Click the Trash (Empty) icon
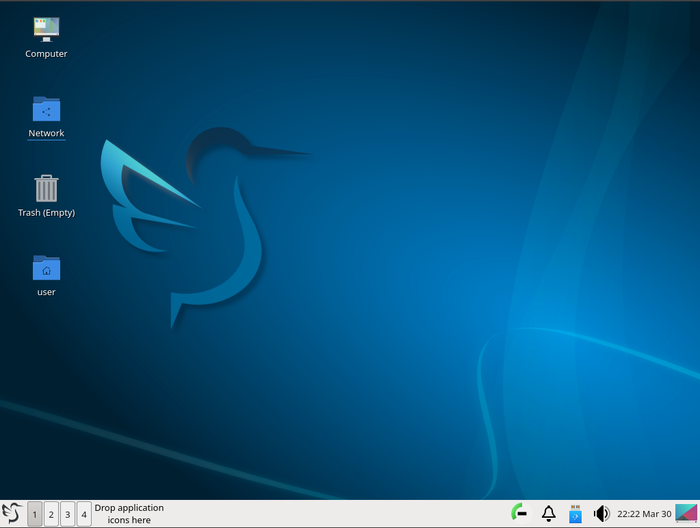700x528 pixels. pyautogui.click(x=46, y=188)
